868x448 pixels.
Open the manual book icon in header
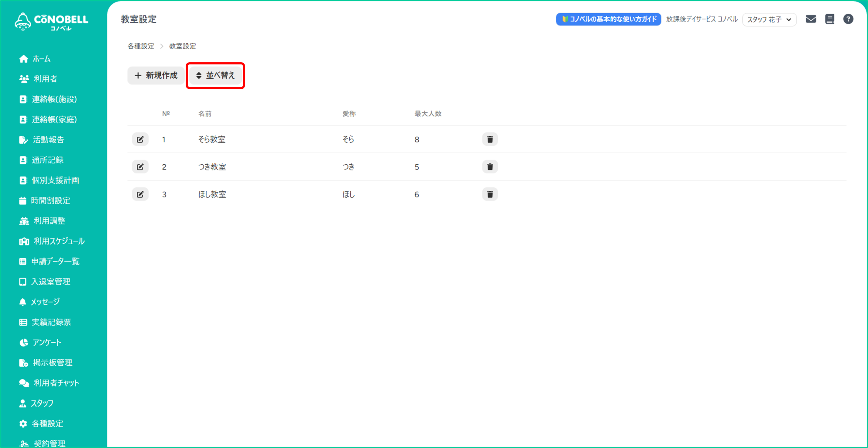pos(829,19)
